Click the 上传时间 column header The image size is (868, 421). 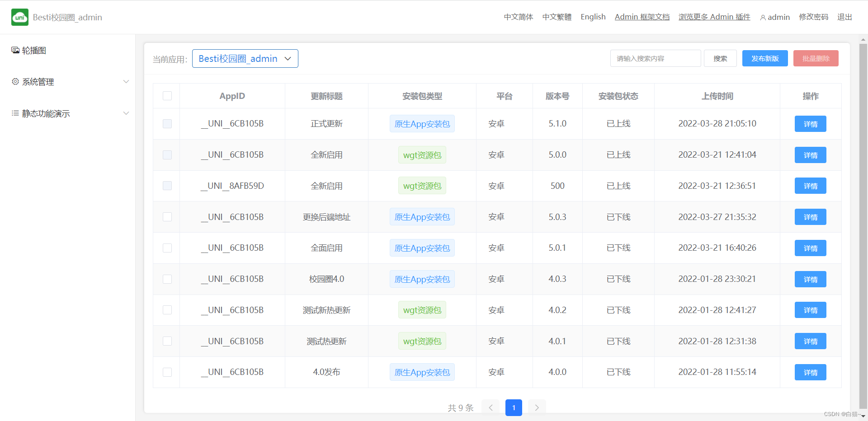tap(717, 96)
